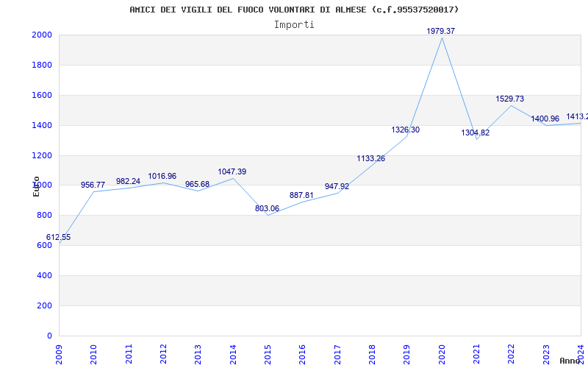This screenshot has height=368, width=588.
Task: Select the 1133.26 data label
Action: click(371, 158)
